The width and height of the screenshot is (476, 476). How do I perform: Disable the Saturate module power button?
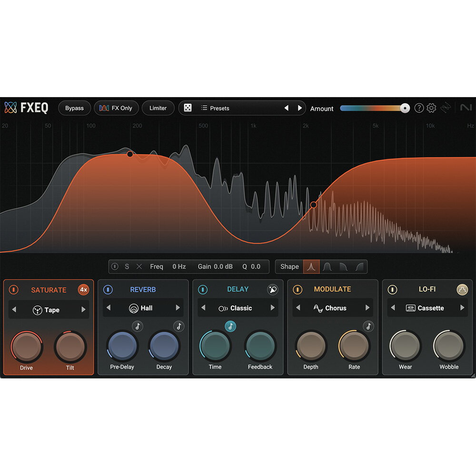point(13,289)
